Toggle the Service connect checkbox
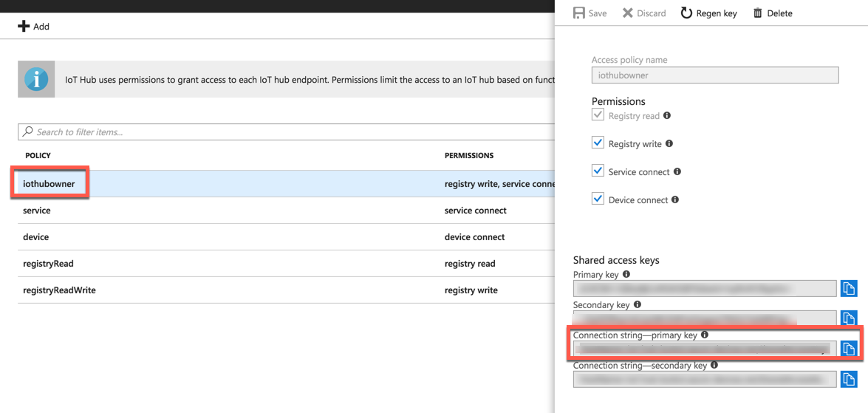The width and height of the screenshot is (868, 413). pos(598,171)
